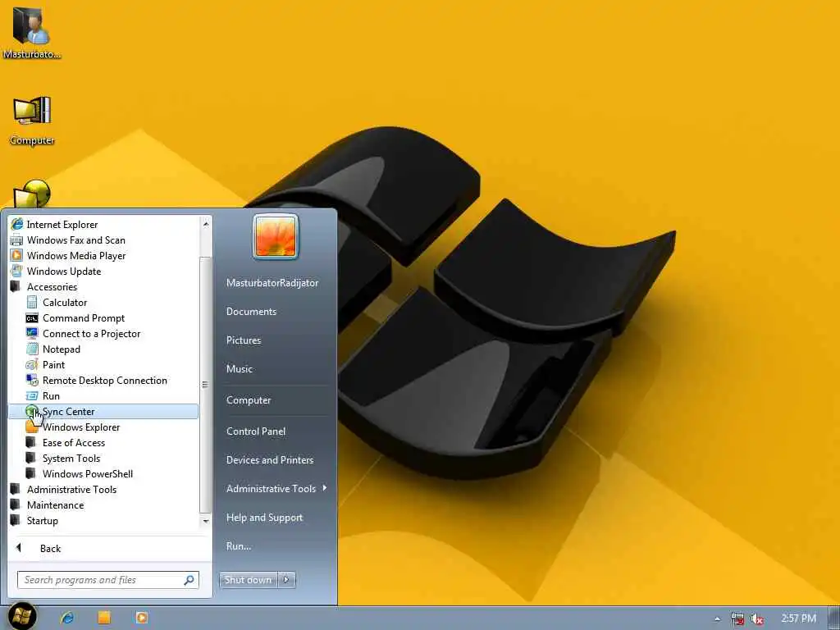The width and height of the screenshot is (840, 630).
Task: Open the orange Explorer taskbar icon
Action: point(104,618)
